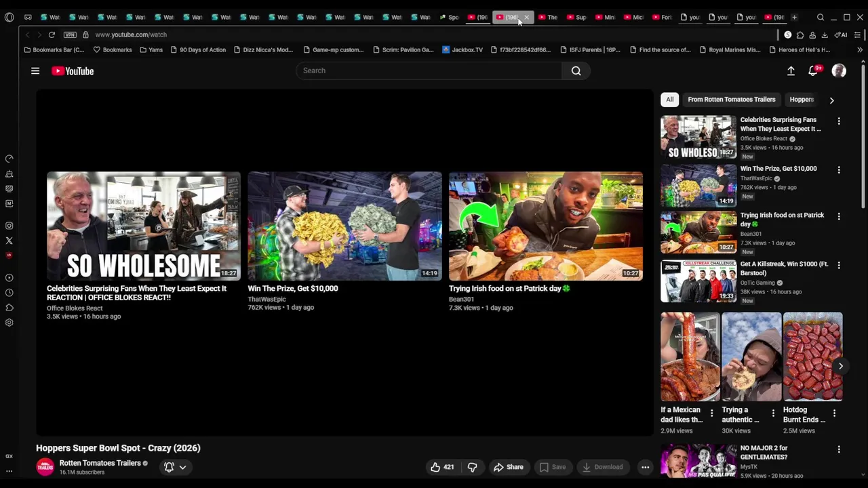Open GX Control speedometer sidebar icon
Image resolution: width=868 pixels, height=488 pixels.
click(x=9, y=159)
